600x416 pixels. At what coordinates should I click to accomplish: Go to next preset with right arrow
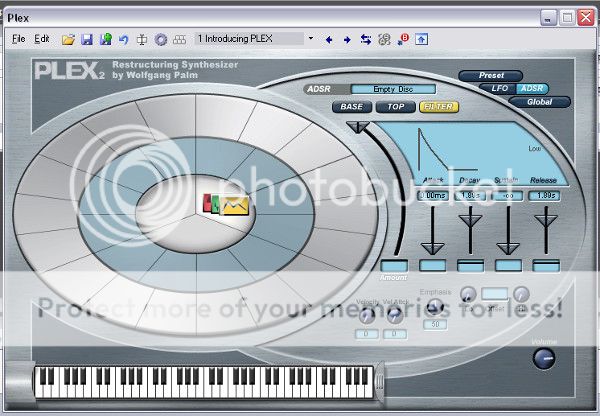[347, 39]
